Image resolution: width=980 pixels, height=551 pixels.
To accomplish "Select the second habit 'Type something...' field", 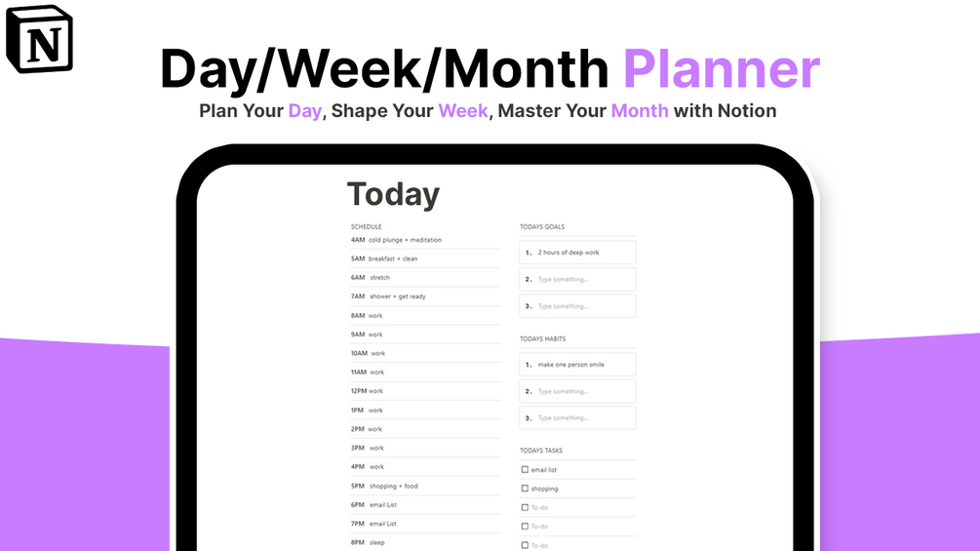I will (x=577, y=391).
